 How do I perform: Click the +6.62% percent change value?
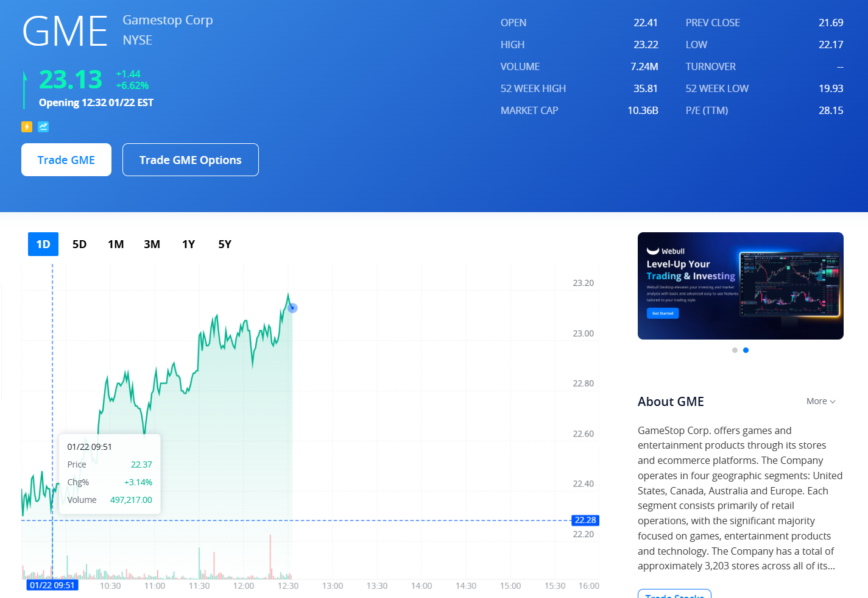click(132, 85)
